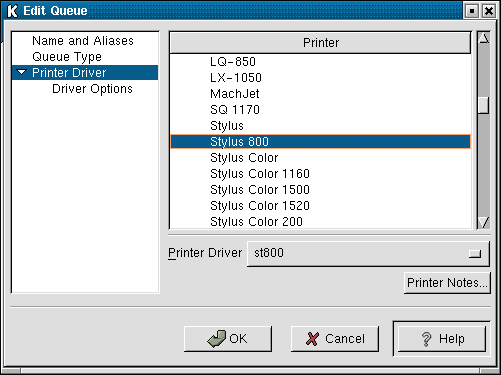This screenshot has height=375, width=501.
Task: Click the printer list scroll down arrow
Action: (484, 223)
